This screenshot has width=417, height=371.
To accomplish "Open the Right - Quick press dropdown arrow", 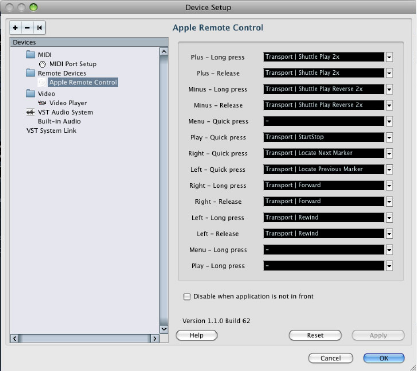I will pyautogui.click(x=389, y=153).
